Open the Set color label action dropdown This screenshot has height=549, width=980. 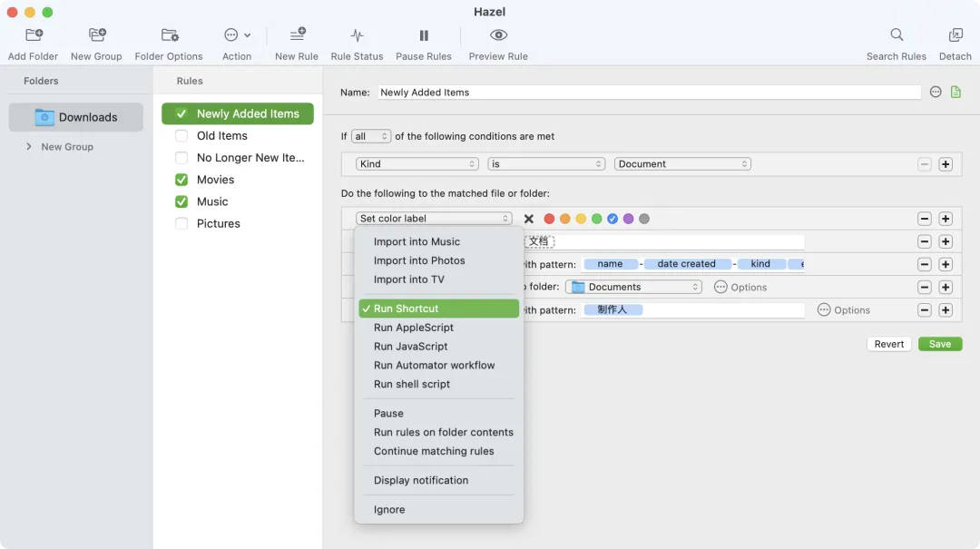pyautogui.click(x=434, y=218)
